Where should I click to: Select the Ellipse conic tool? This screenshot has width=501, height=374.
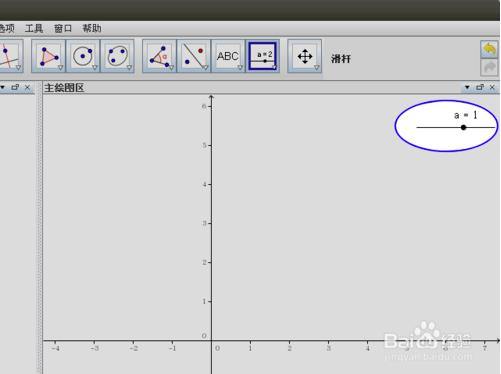pos(118,56)
